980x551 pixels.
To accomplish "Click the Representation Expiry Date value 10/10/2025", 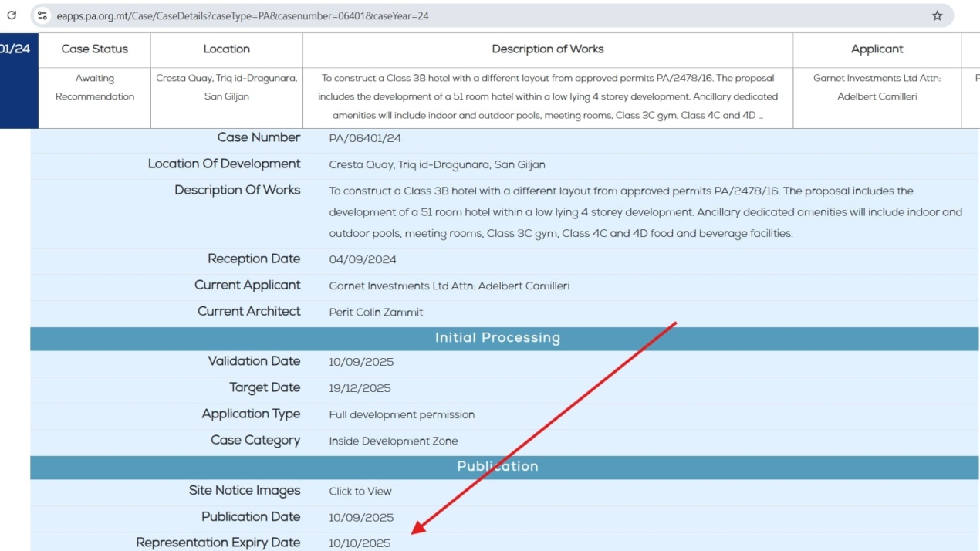I will (x=360, y=543).
